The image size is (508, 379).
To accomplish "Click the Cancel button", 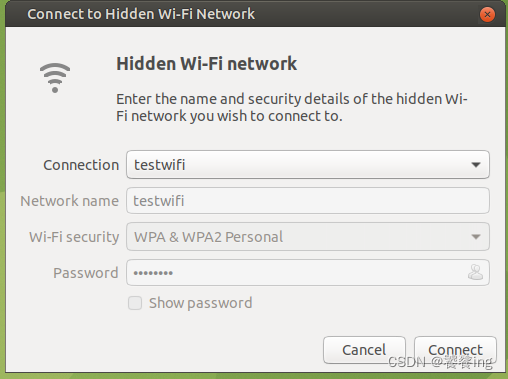I will [x=364, y=350].
